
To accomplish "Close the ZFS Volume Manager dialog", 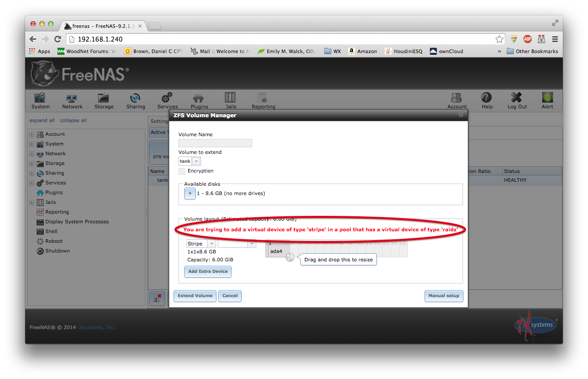I will click(461, 115).
